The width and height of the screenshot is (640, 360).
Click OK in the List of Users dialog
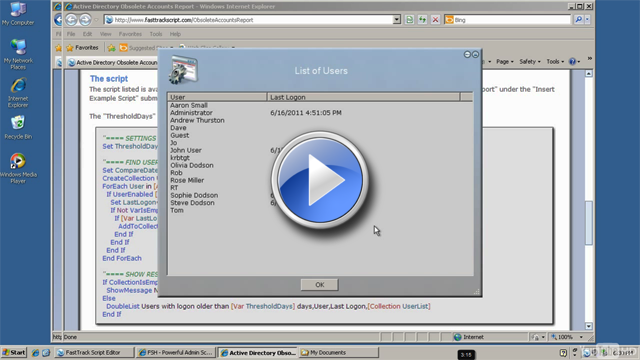[x=320, y=285]
